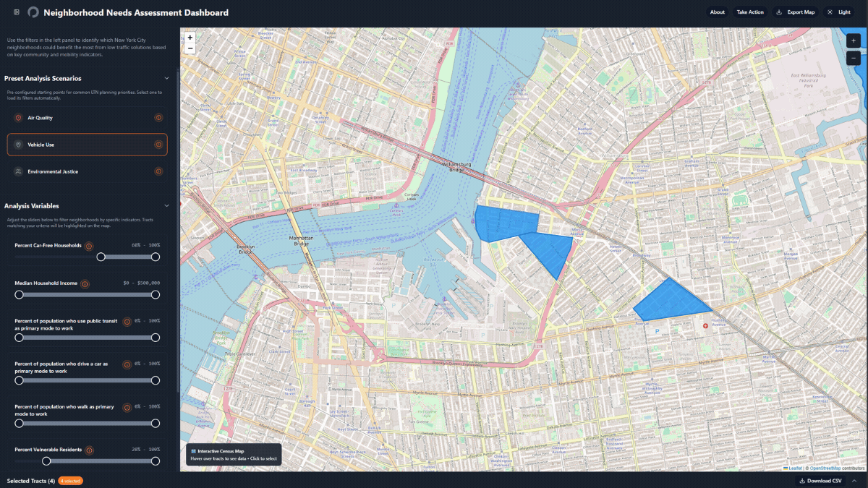868x488 pixels.
Task: Click the orange 4 selected badge
Action: [71, 481]
